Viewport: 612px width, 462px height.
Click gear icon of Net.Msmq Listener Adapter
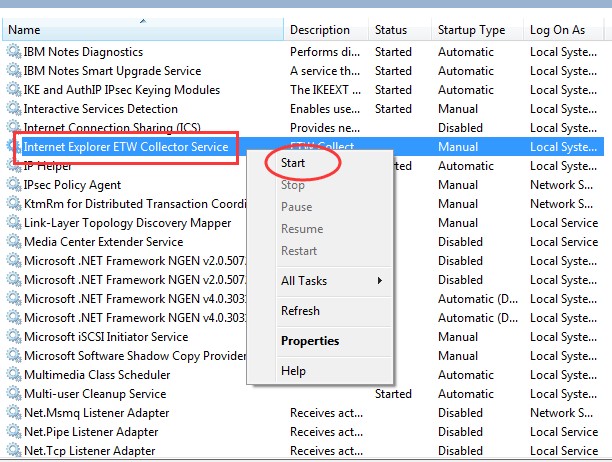point(14,412)
